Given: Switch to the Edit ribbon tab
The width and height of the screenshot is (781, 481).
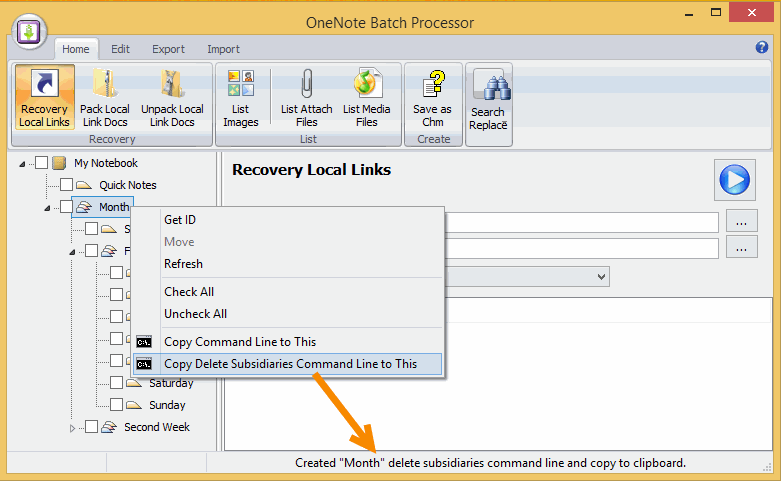Looking at the screenshot, I should [x=121, y=49].
